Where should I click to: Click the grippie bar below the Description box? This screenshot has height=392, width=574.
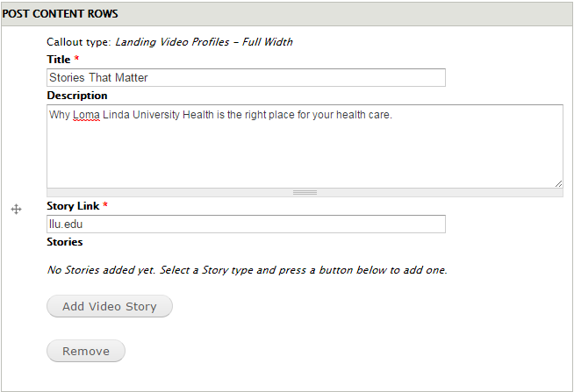[x=305, y=193]
